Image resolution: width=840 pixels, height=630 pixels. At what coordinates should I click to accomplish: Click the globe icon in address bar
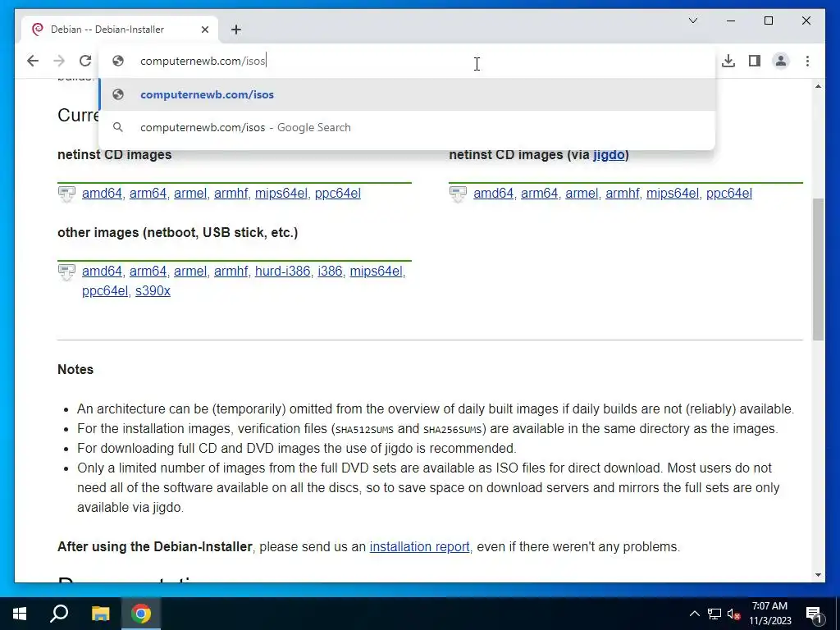click(118, 61)
